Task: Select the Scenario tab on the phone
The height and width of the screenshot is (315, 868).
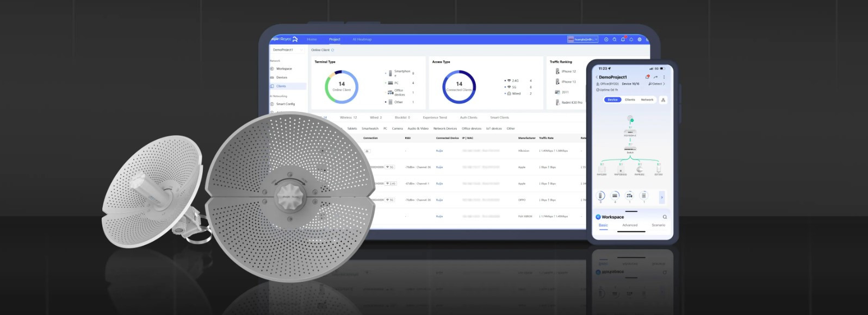Action: point(659,225)
